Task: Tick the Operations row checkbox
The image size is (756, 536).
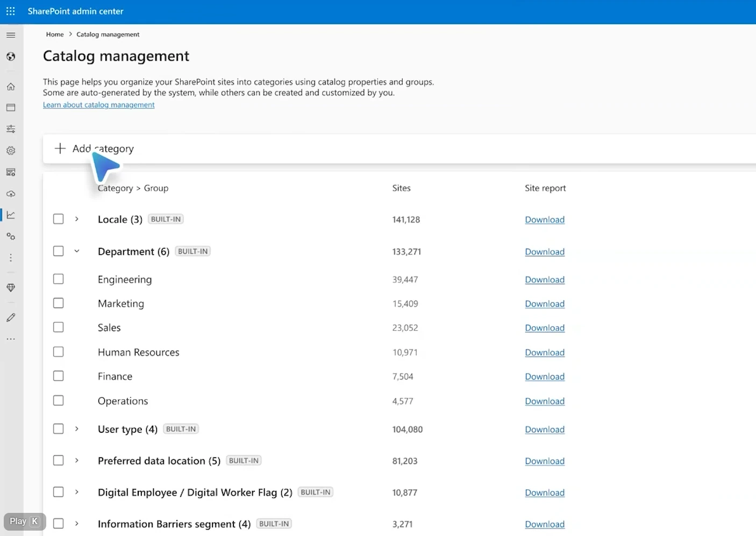Action: tap(59, 401)
